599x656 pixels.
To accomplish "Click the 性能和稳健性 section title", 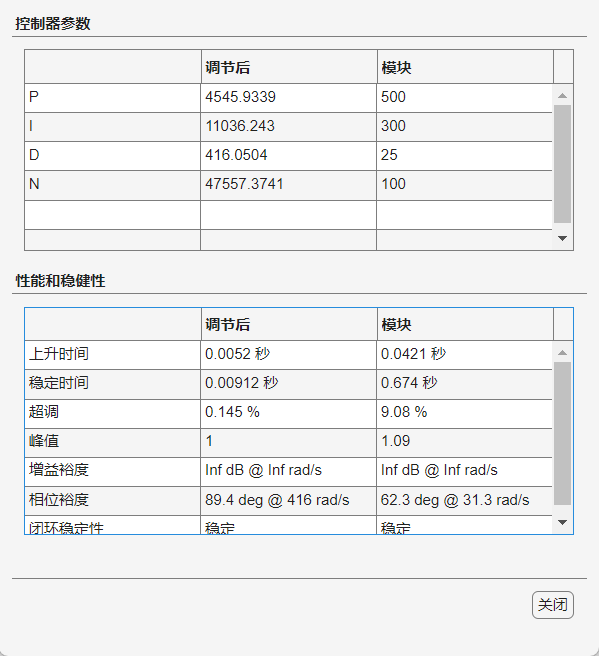I will pos(60,280).
